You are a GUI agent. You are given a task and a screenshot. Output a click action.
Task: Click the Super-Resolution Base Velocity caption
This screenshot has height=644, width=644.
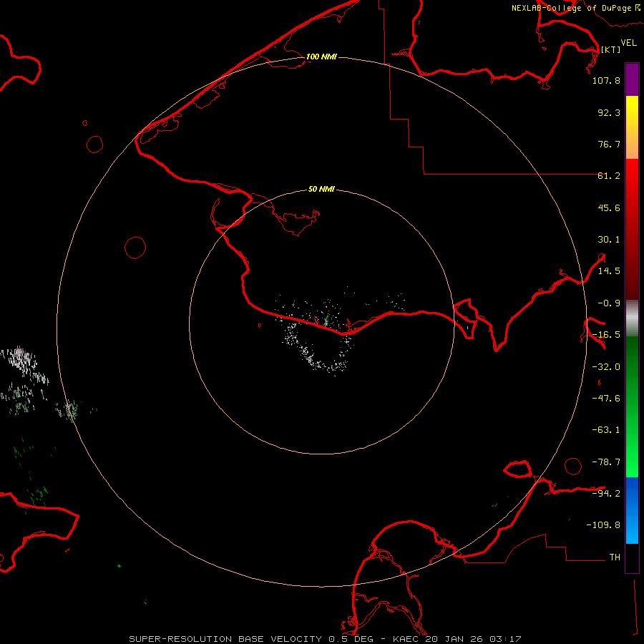pyautogui.click(x=325, y=639)
